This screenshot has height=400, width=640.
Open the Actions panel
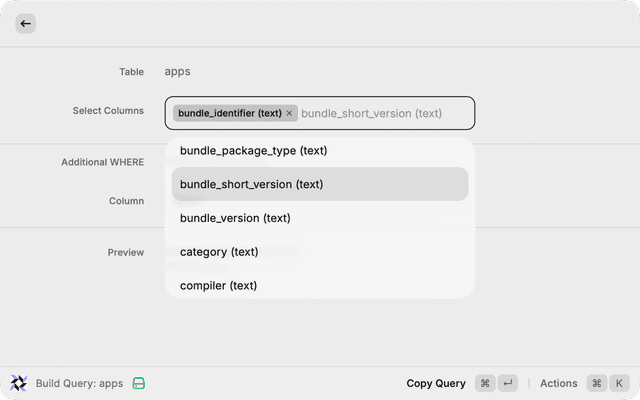(558, 383)
